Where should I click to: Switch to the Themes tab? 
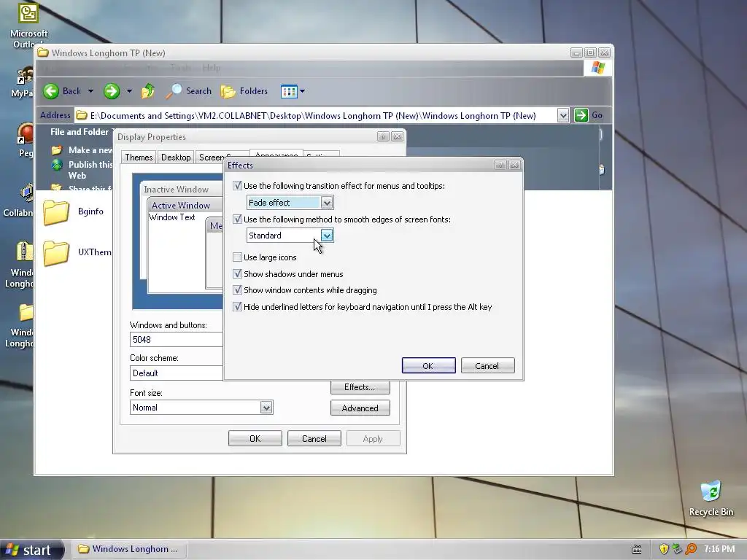click(139, 157)
